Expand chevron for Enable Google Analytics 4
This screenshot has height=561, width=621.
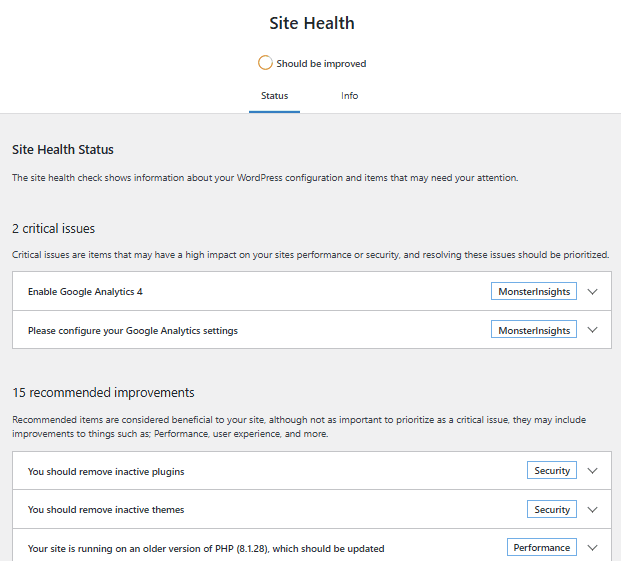[x=593, y=292]
